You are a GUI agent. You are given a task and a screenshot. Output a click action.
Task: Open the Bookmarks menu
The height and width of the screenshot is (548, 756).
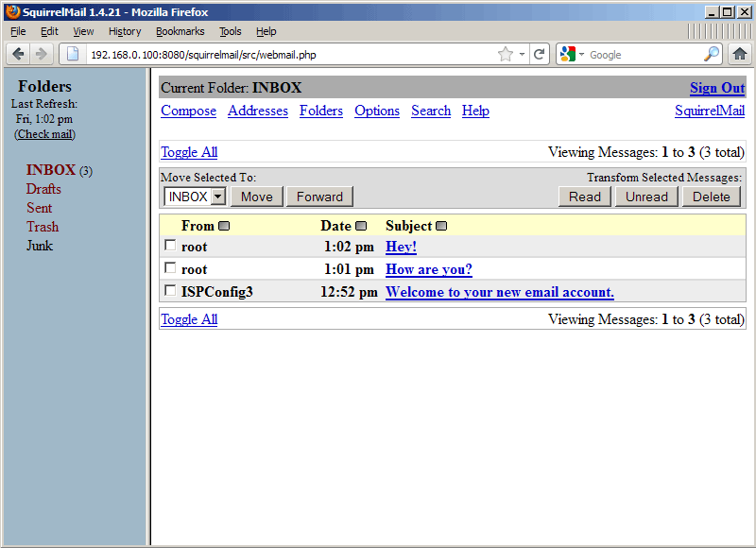(180, 31)
